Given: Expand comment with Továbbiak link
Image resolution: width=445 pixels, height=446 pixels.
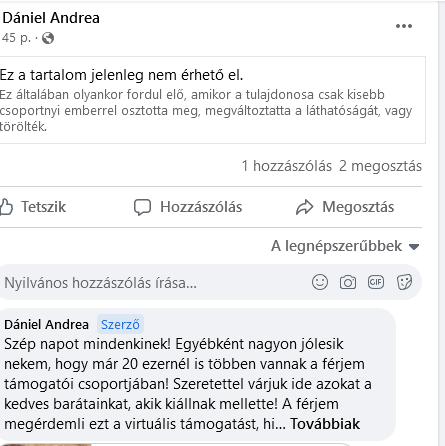Looking at the screenshot, I should pyautogui.click(x=325, y=424).
